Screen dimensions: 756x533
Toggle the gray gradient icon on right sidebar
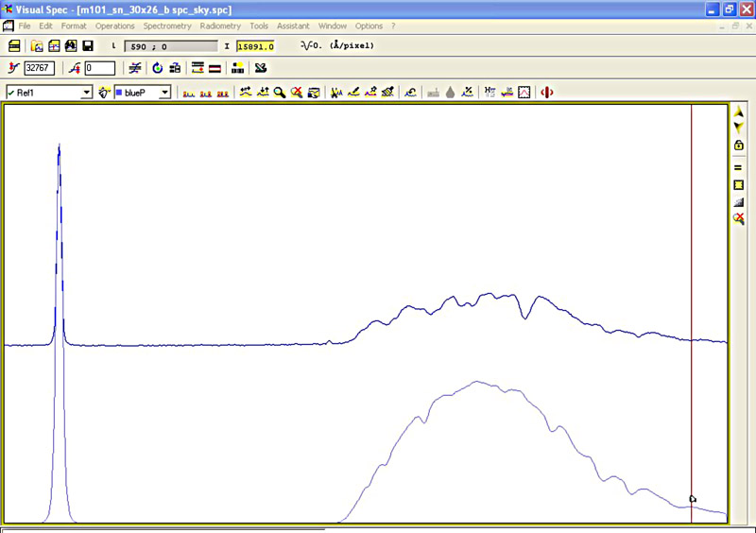pos(739,201)
